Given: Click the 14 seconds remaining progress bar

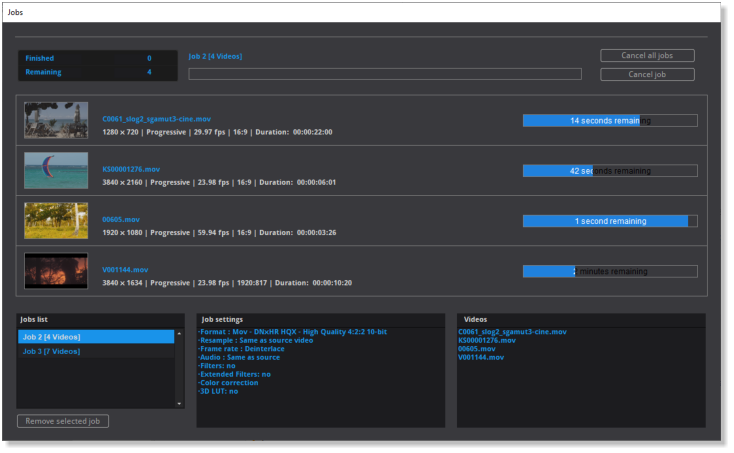Looking at the screenshot, I should [x=610, y=120].
